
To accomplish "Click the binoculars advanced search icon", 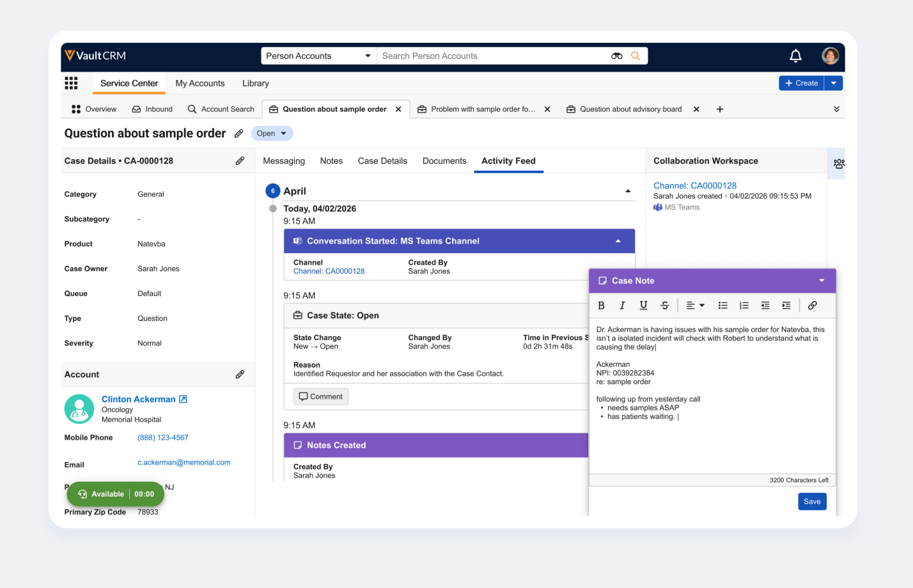I will click(617, 56).
